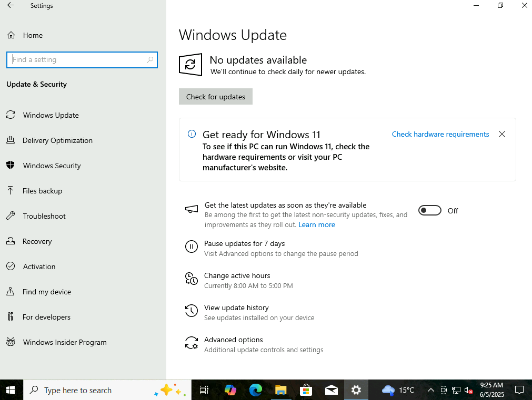Image resolution: width=532 pixels, height=400 pixels.
Task: Click the history icon for update history
Action: point(192,311)
